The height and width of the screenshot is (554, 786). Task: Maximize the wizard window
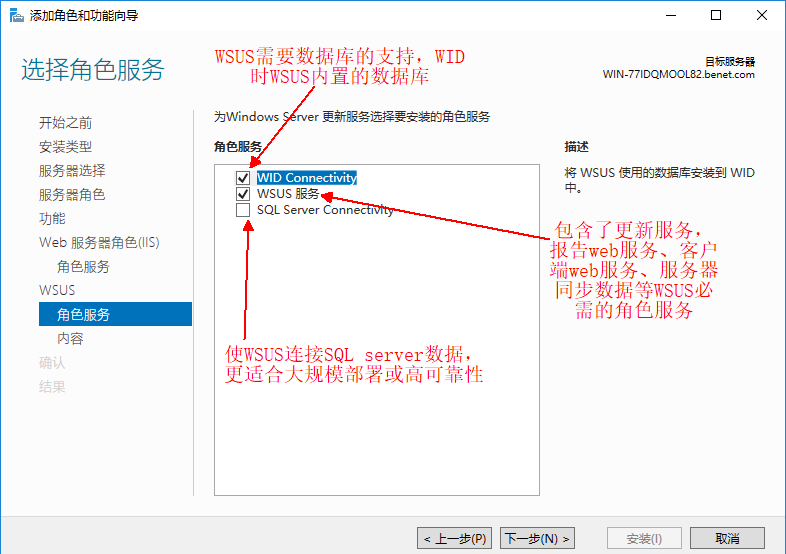click(x=716, y=16)
